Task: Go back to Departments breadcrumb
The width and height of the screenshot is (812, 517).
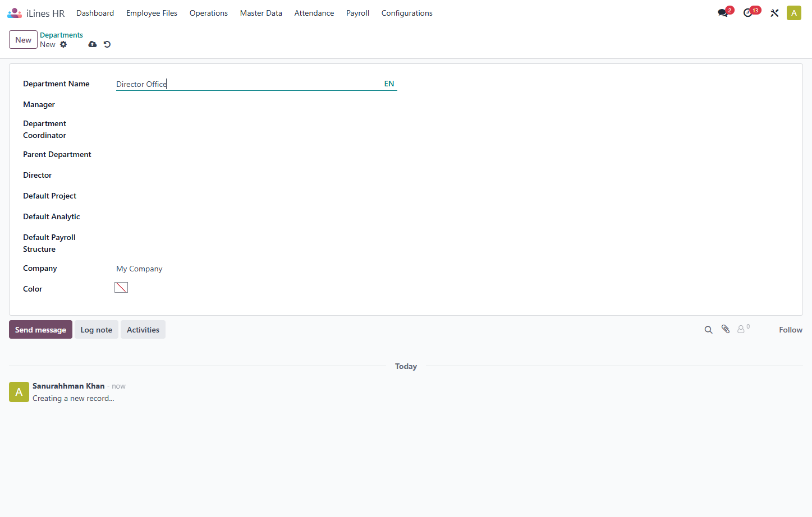Action: click(x=61, y=35)
